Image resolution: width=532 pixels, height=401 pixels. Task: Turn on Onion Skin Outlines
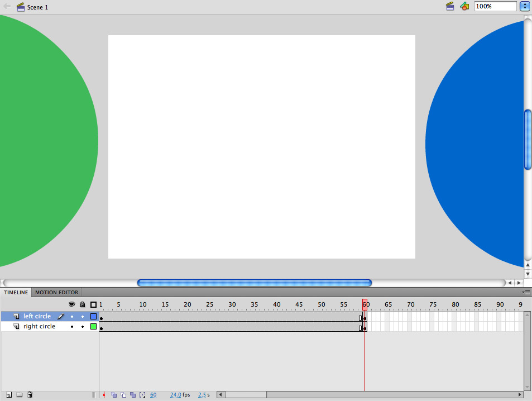[x=123, y=395]
